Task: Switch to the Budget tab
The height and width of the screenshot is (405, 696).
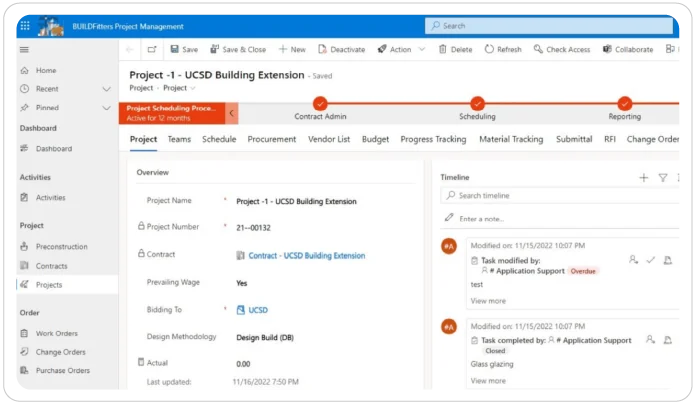Action: pos(376,139)
